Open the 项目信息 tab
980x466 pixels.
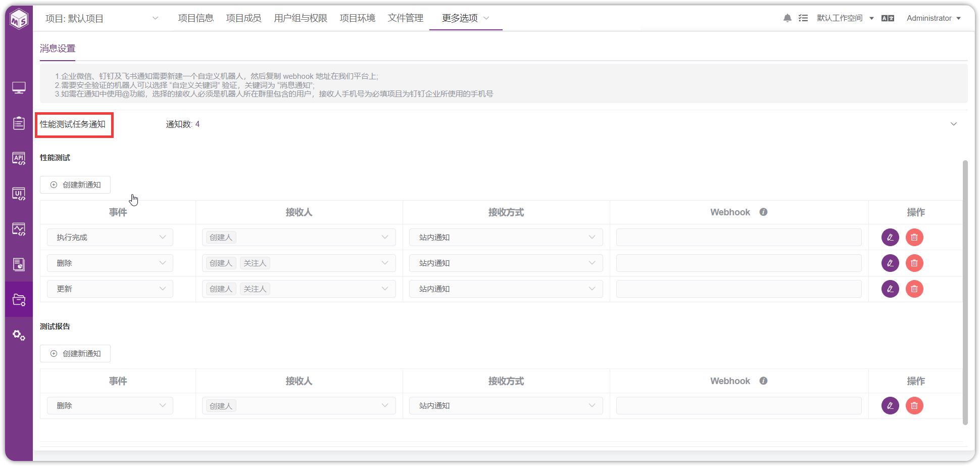coord(196,18)
